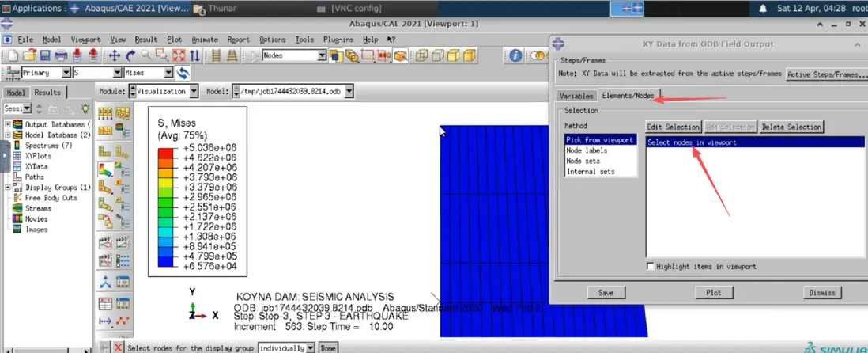The image size is (868, 353).
Task: Toggle Highlight items in viewport checkbox
Action: [651, 267]
